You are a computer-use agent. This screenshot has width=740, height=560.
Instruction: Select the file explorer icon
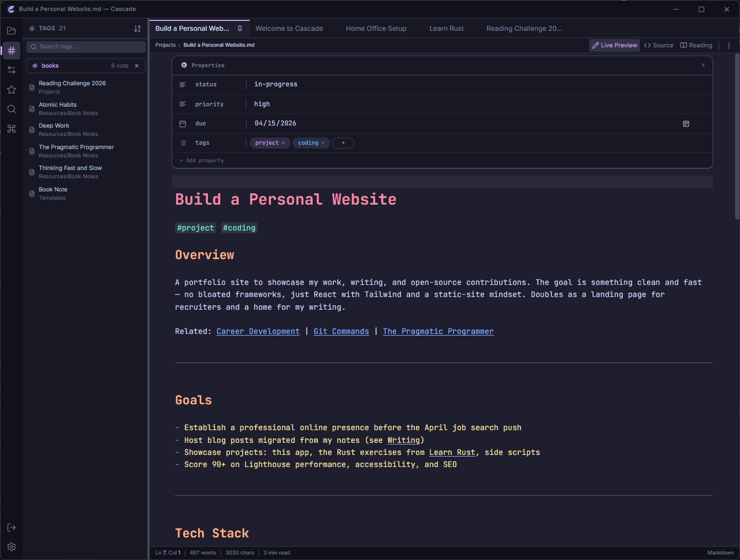12,30
